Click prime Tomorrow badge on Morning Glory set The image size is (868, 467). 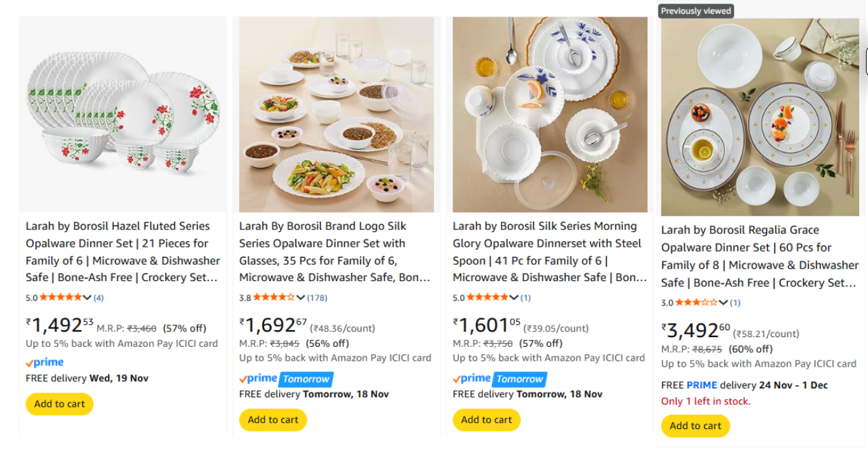point(500,379)
